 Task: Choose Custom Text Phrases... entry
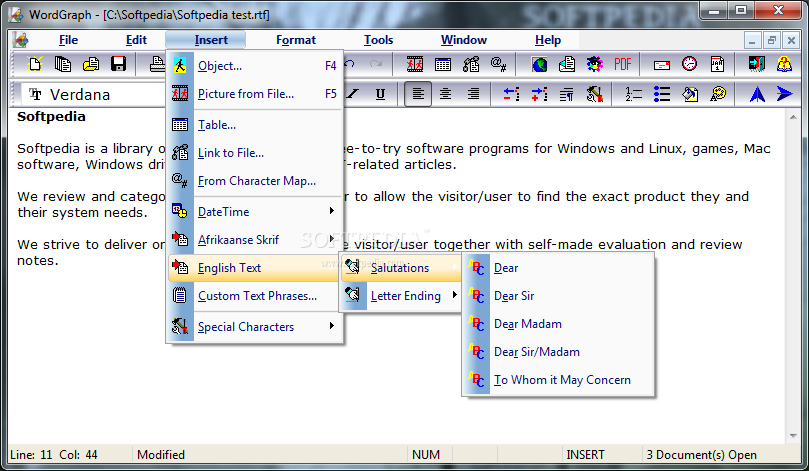pos(255,296)
